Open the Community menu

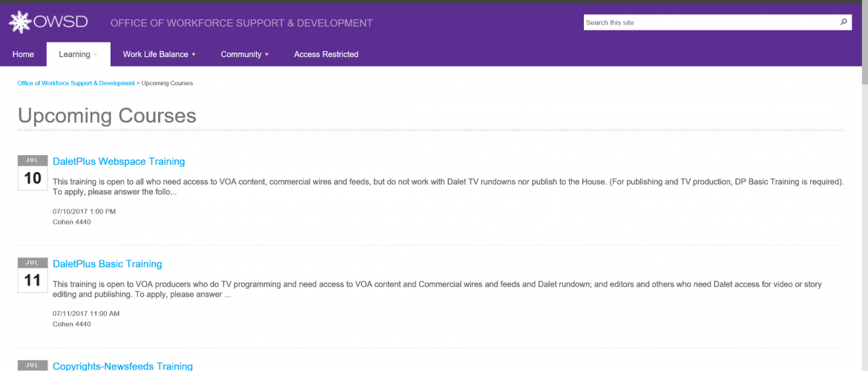tap(245, 54)
